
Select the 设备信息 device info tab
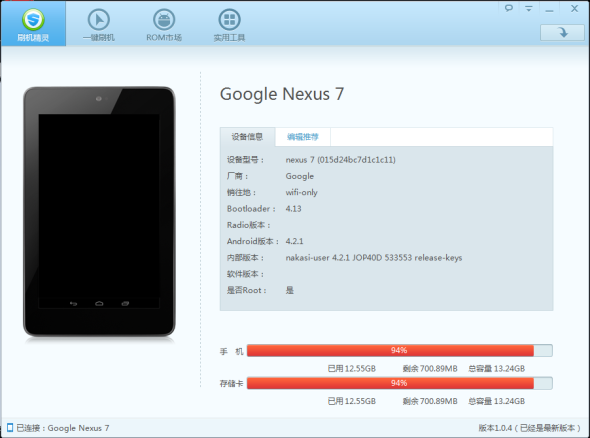point(247,137)
